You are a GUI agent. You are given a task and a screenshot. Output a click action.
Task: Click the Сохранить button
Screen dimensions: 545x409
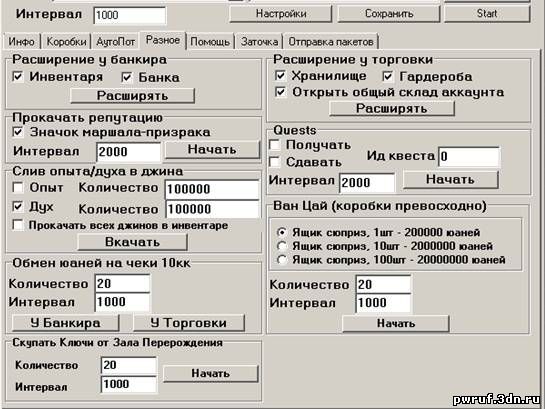[x=389, y=14]
